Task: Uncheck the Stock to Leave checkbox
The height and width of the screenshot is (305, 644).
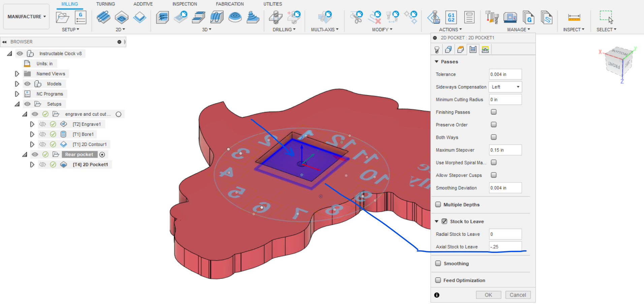Action: [445, 221]
